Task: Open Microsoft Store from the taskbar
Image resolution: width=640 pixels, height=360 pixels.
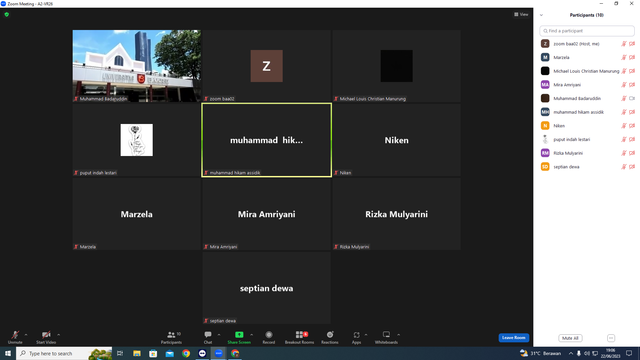Action: pos(153,353)
